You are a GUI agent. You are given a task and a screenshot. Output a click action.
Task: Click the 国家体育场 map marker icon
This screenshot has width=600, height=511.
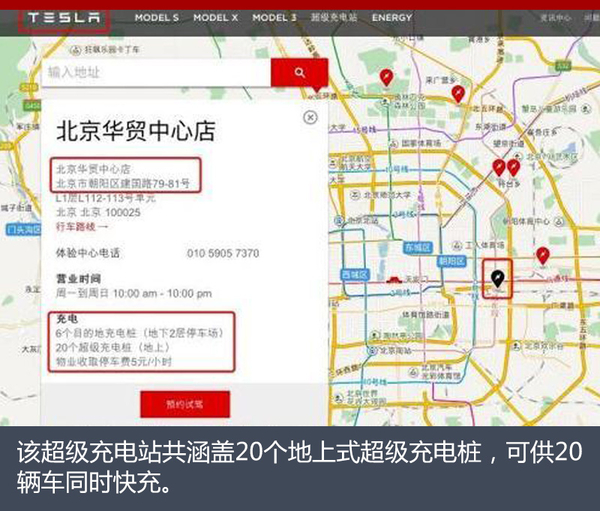point(394,144)
